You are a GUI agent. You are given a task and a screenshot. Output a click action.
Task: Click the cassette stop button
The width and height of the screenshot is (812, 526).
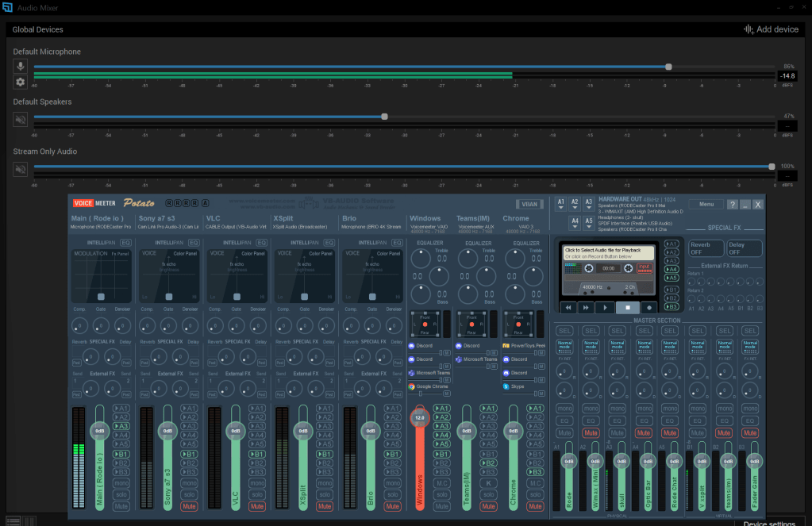[x=628, y=308]
